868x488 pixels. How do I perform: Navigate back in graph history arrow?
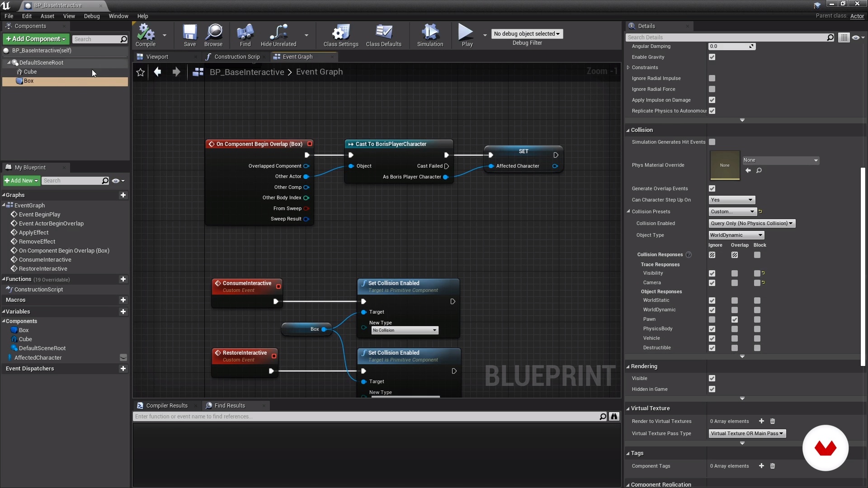(x=157, y=72)
